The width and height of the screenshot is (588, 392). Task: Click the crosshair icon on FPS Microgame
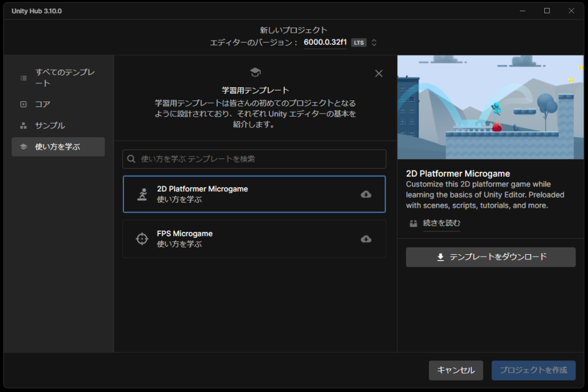pyautogui.click(x=142, y=239)
